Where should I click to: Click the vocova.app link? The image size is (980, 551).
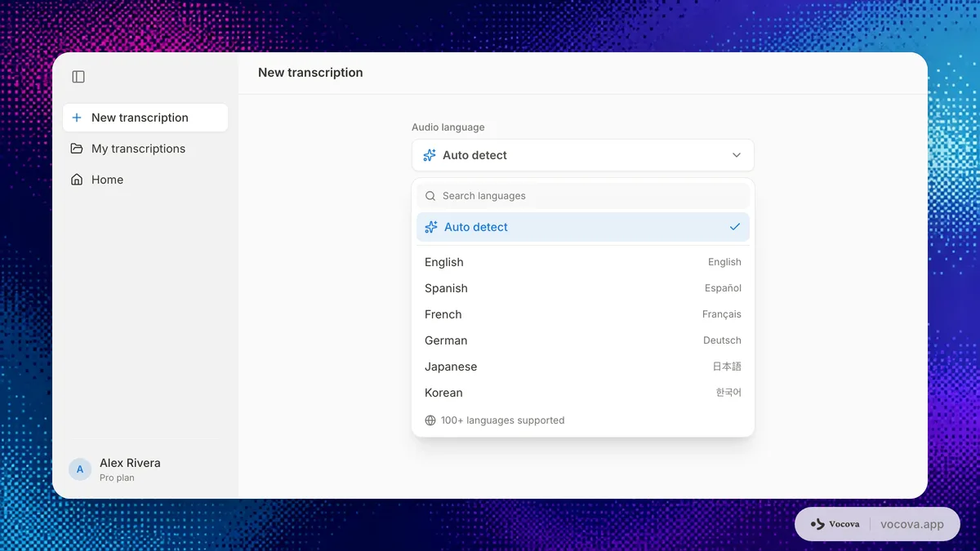(x=912, y=524)
